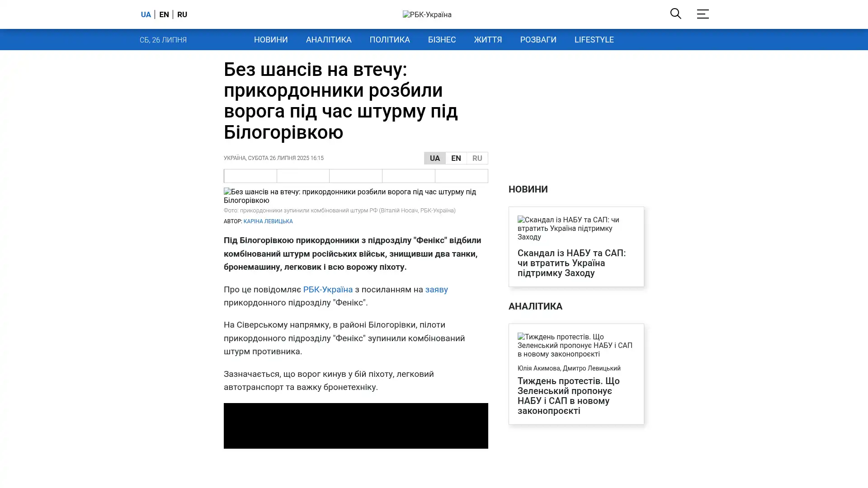Click the first share button box
Viewport: 868px width, 488px height.
click(250, 176)
